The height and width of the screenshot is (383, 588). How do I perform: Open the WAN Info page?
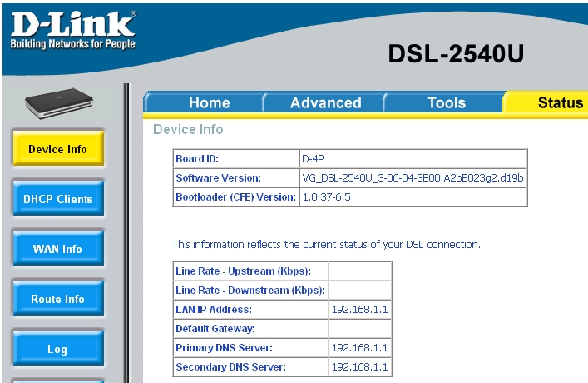pyautogui.click(x=58, y=248)
